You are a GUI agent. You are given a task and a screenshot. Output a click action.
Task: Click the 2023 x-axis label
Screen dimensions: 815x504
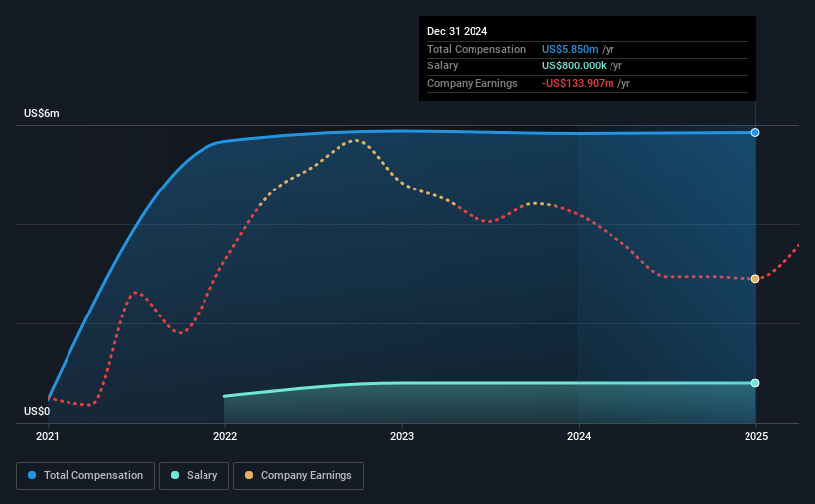(x=402, y=436)
